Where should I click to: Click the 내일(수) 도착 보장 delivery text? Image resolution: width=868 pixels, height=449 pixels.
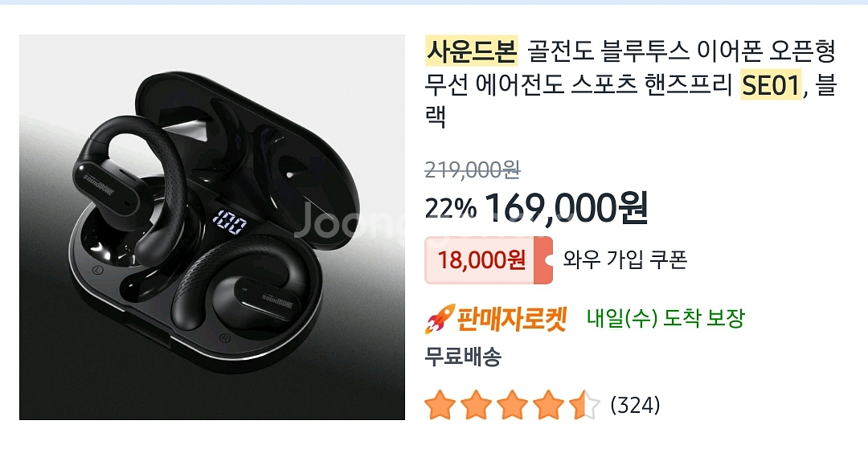pyautogui.click(x=665, y=319)
